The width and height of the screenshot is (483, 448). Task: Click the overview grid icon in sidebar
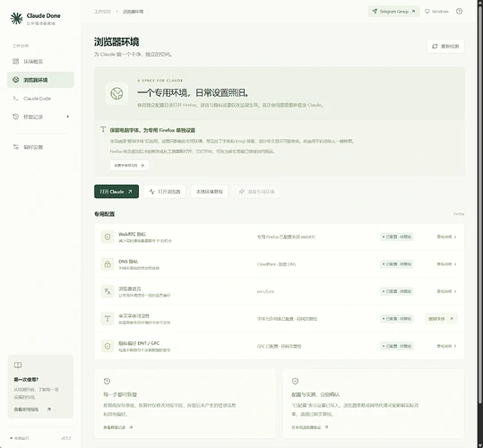[x=16, y=61]
